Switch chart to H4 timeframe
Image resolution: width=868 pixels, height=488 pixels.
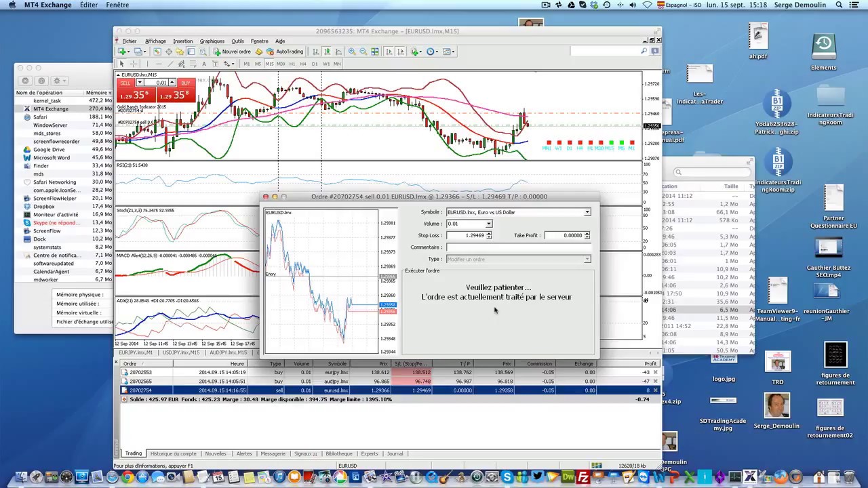303,64
